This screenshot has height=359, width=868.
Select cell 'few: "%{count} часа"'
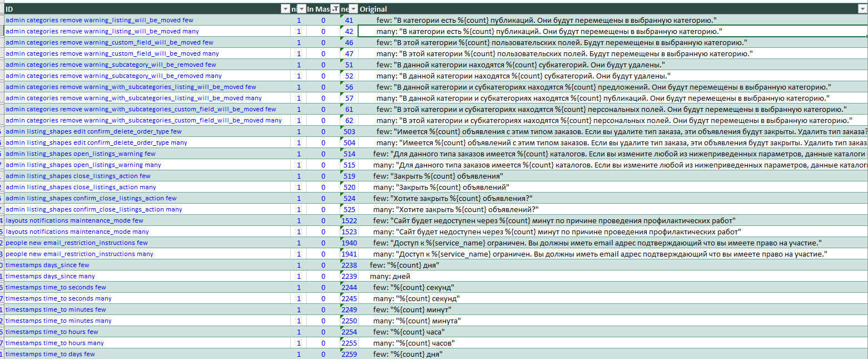point(613,332)
